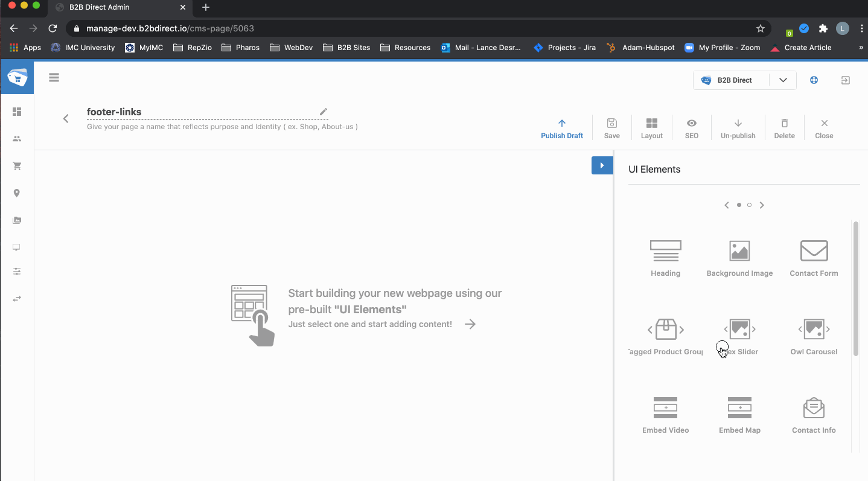Viewport: 868px width, 481px height.
Task: Open customers section in the sidebar
Action: (17, 139)
